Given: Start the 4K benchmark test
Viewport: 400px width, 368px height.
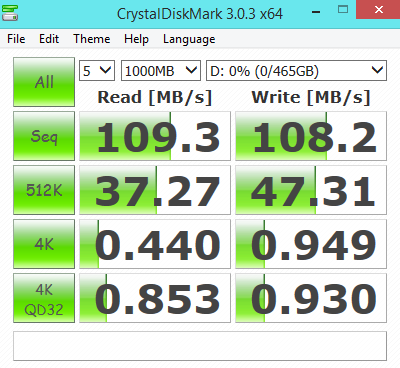Looking at the screenshot, I should click(44, 244).
